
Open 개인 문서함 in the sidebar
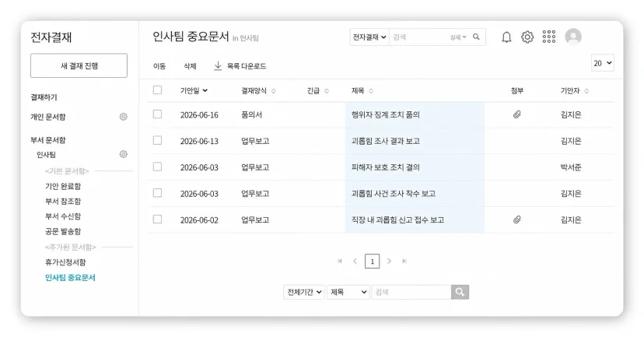48,117
